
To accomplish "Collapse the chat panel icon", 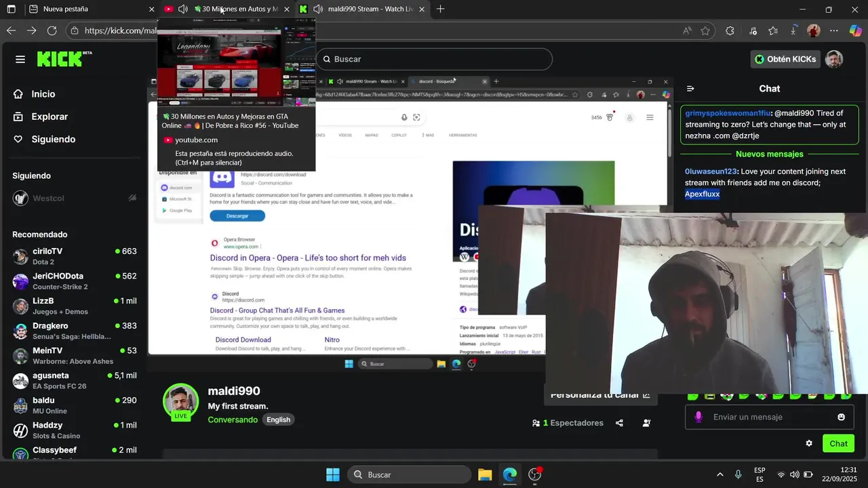I will 690,89.
